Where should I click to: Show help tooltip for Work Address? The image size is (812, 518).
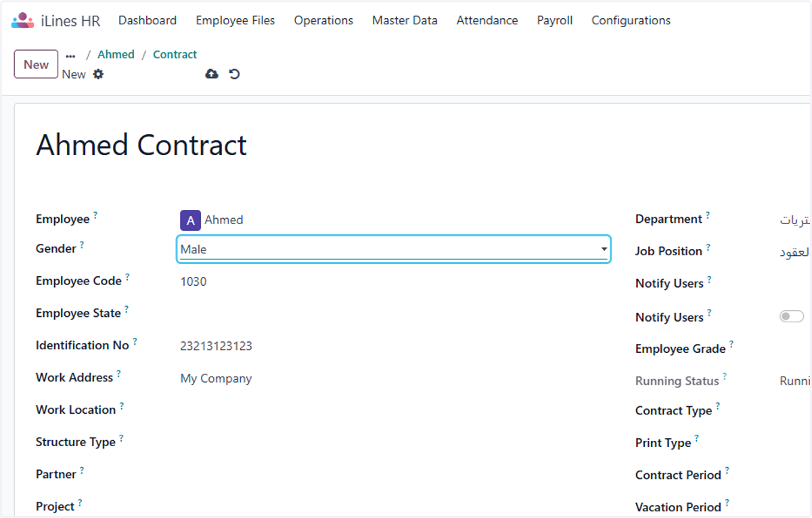click(118, 374)
